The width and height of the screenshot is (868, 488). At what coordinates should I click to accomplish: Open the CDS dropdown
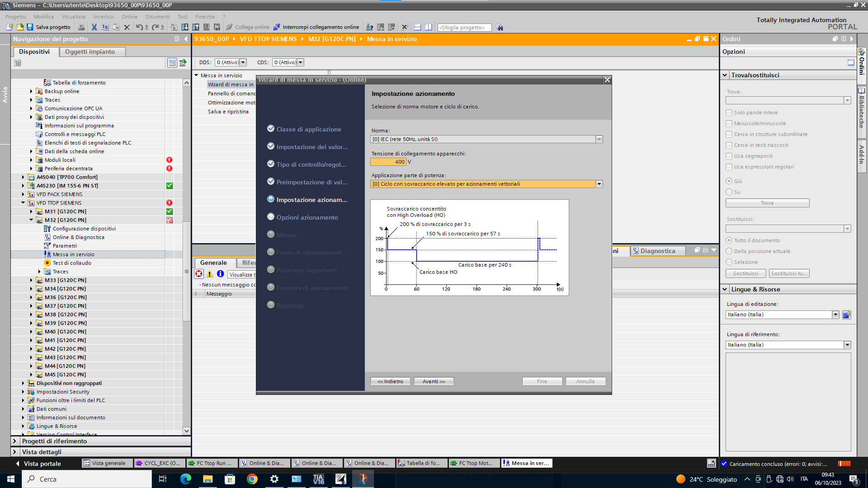click(x=301, y=62)
